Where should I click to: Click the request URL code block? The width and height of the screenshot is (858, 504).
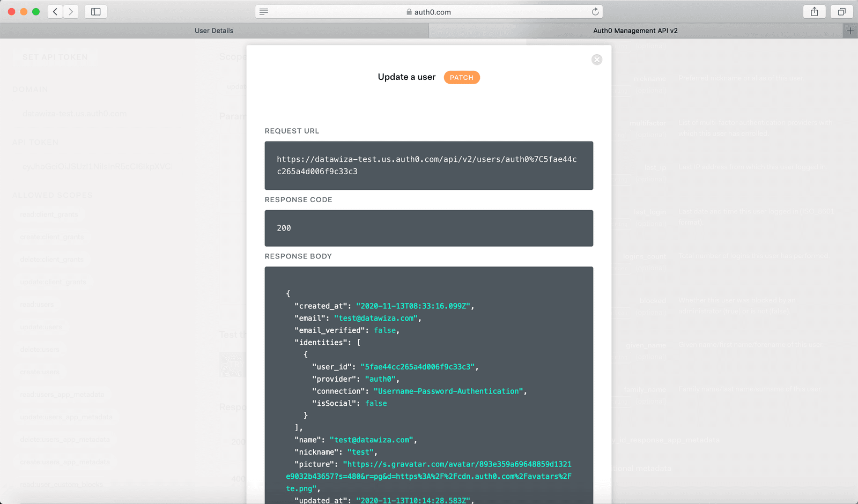[429, 166]
